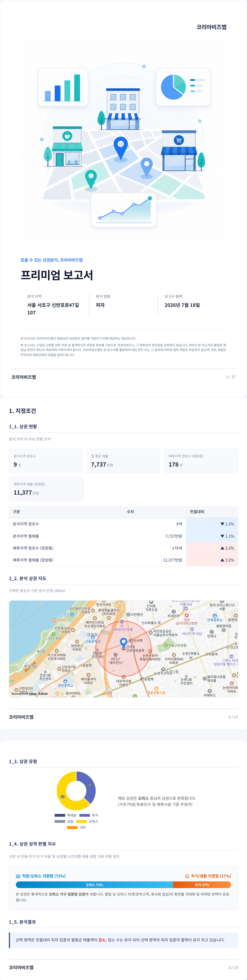Click the kakao logo on the map
The image size is (247, 980).
pyautogui.click(x=43, y=694)
